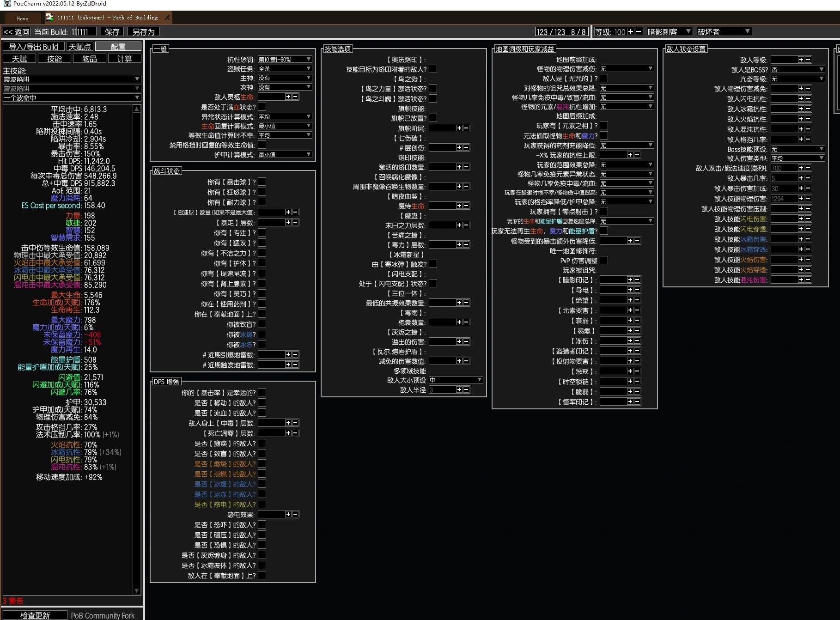Click the minus icon next to 等级 100

pyautogui.click(x=639, y=32)
